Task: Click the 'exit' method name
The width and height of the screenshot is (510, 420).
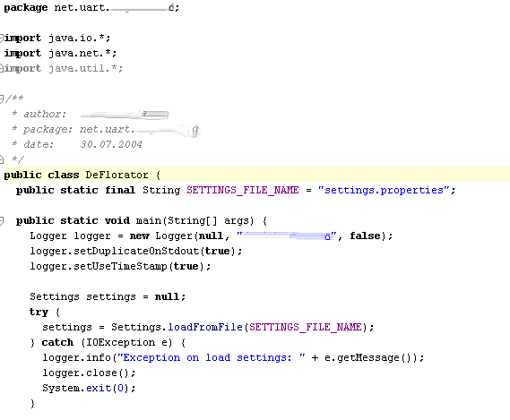Action: [99, 388]
